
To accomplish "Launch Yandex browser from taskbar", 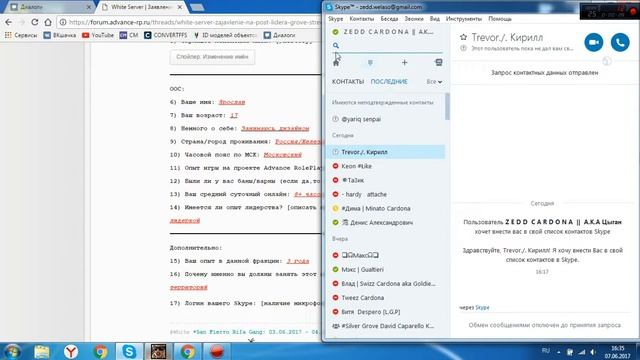I will click(x=71, y=351).
